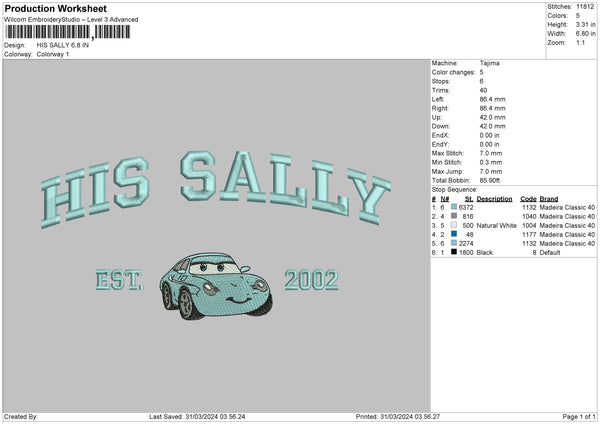Select the gray swatch with 816 stitches
This screenshot has width=600, height=424.
tap(456, 216)
